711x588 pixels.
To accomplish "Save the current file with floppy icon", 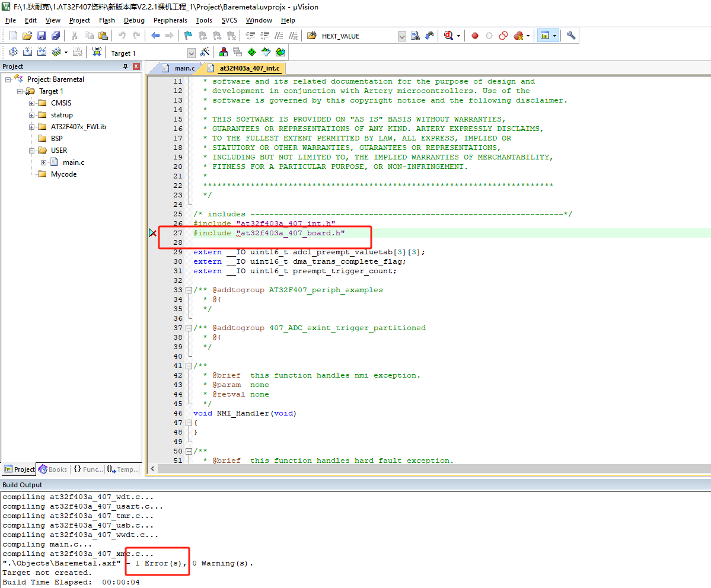I will tap(42, 36).
